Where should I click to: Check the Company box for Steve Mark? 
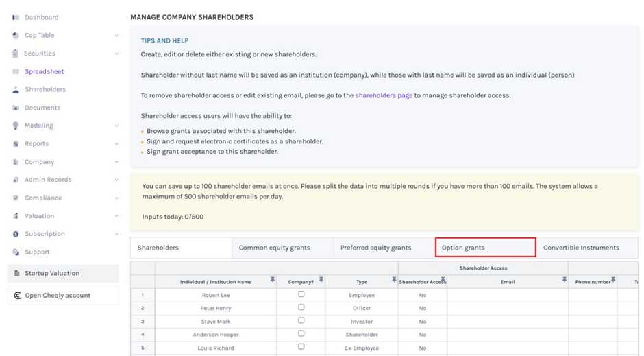[301, 320]
